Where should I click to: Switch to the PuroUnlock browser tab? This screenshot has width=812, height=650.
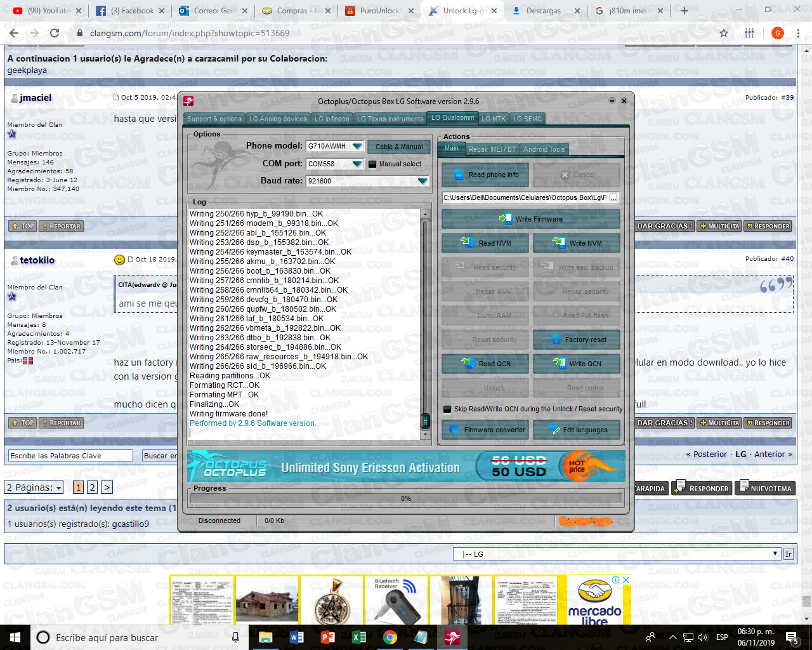[x=379, y=11]
